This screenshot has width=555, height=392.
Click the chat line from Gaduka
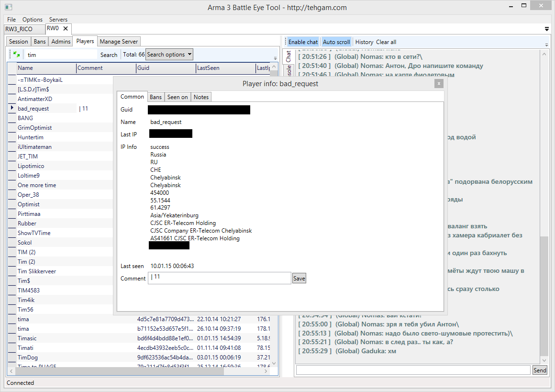coord(347,351)
